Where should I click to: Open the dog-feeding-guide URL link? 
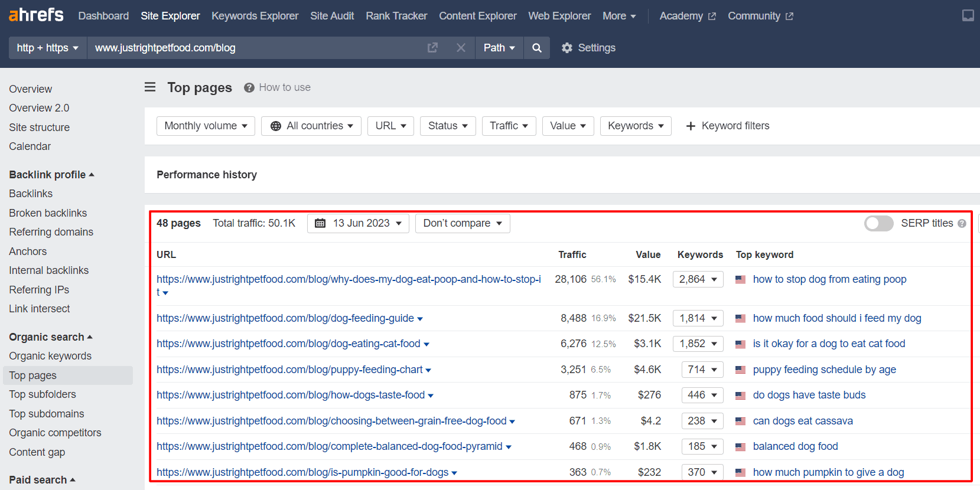285,318
